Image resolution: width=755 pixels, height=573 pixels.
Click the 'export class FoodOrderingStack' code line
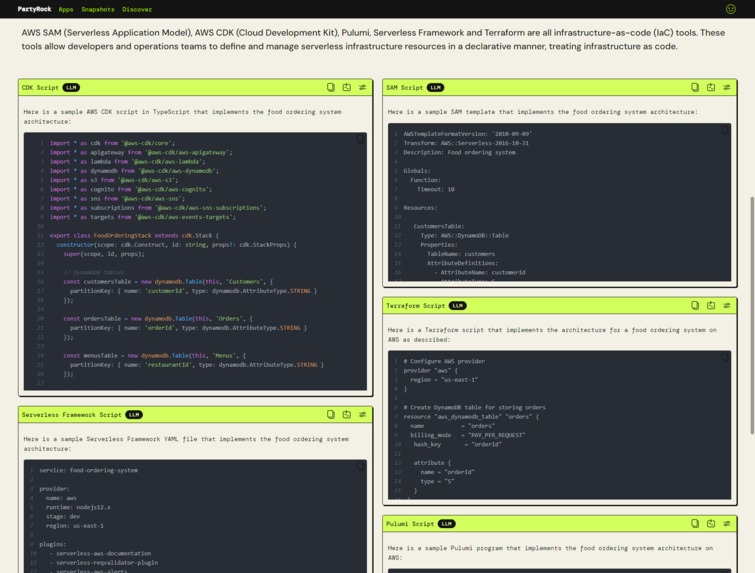(x=134, y=235)
